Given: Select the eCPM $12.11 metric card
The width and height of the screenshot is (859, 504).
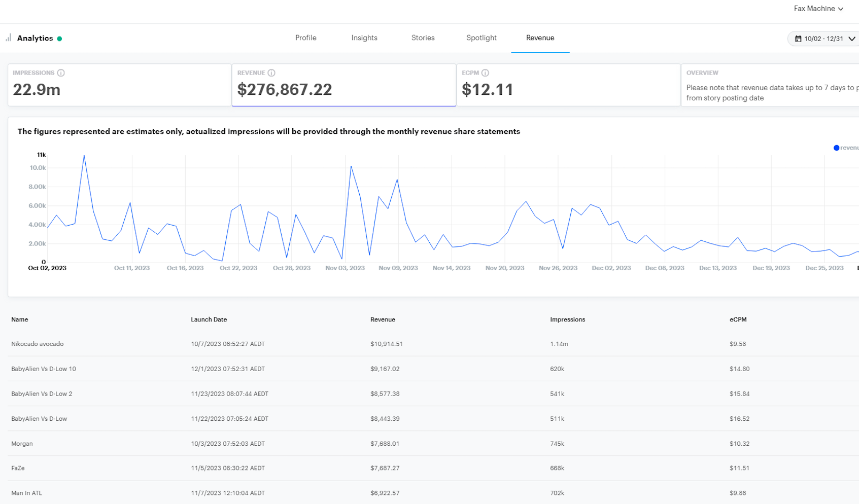Looking at the screenshot, I should pos(568,85).
